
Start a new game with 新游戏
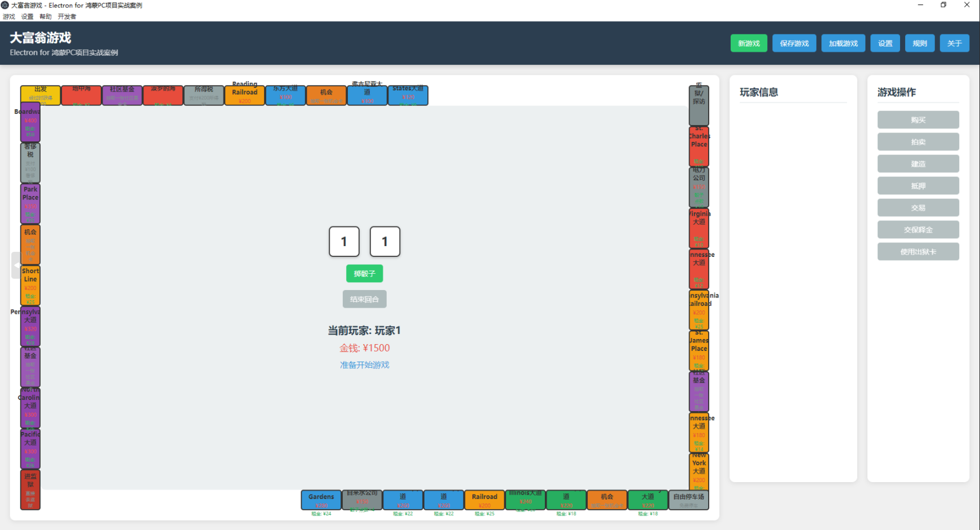click(749, 43)
